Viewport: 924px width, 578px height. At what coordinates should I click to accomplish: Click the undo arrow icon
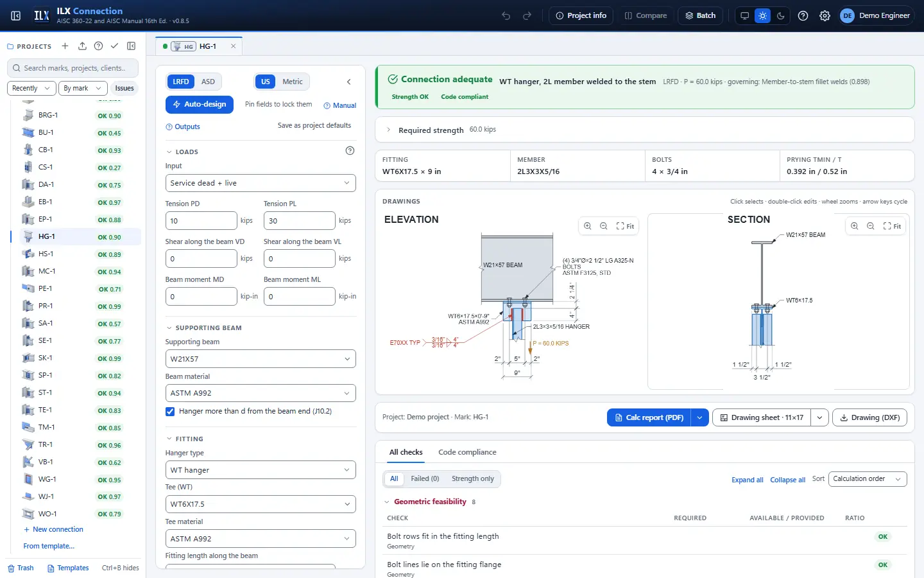[x=506, y=15]
